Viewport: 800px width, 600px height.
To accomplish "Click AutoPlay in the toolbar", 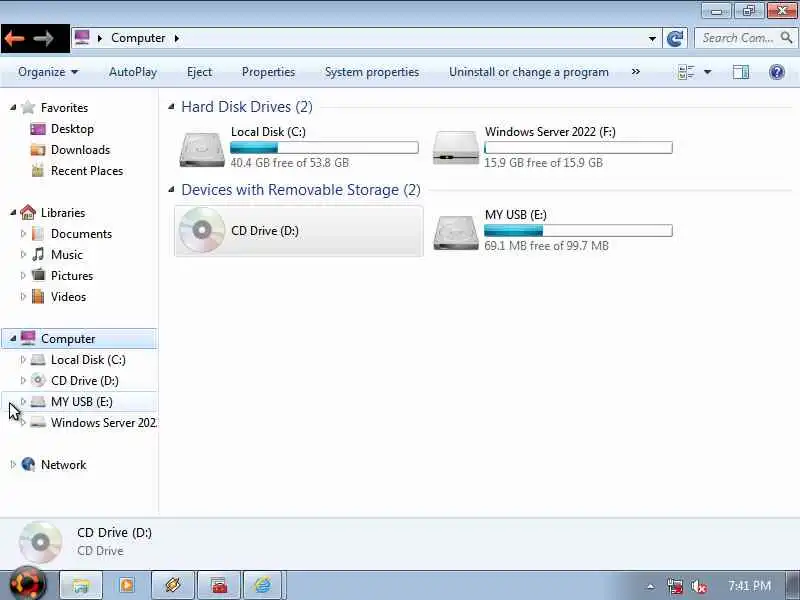I will pyautogui.click(x=133, y=72).
